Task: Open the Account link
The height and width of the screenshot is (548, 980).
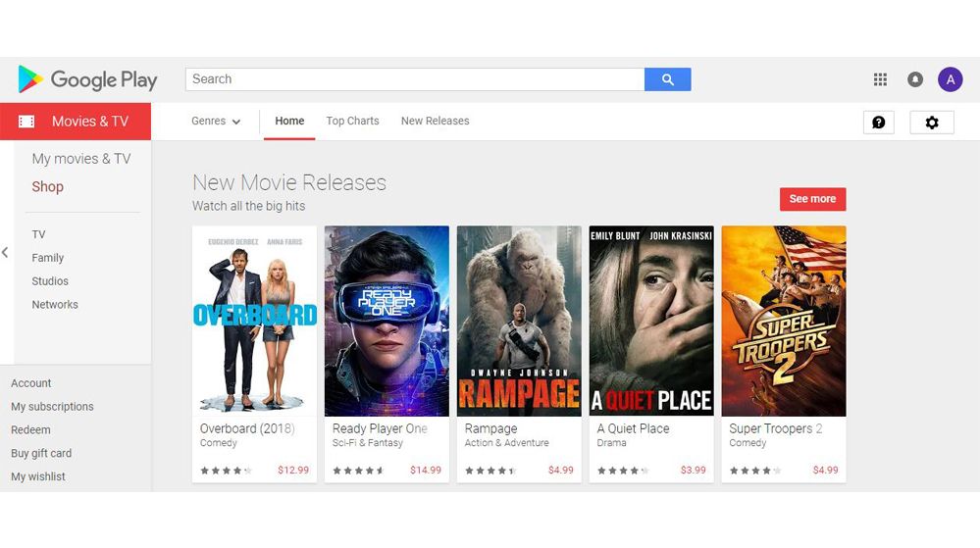Action: point(30,383)
